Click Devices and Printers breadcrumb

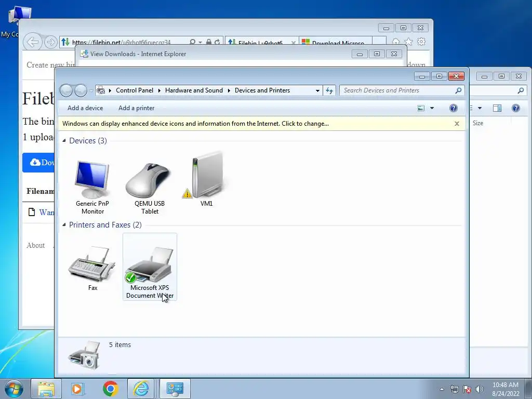(x=262, y=90)
